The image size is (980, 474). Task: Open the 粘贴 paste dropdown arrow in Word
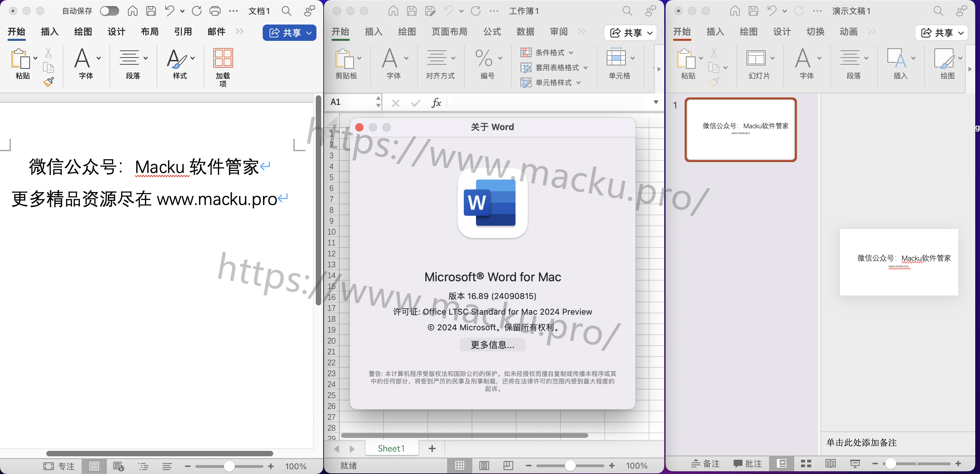pos(35,58)
